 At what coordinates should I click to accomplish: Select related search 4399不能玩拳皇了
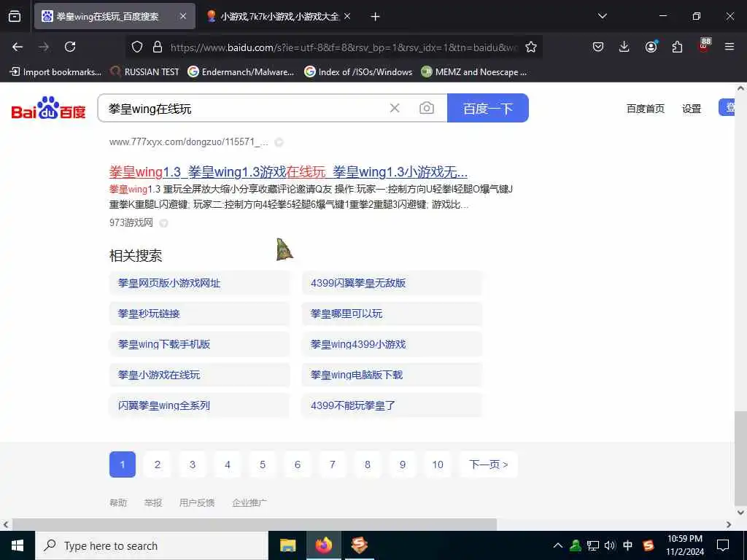pos(392,405)
